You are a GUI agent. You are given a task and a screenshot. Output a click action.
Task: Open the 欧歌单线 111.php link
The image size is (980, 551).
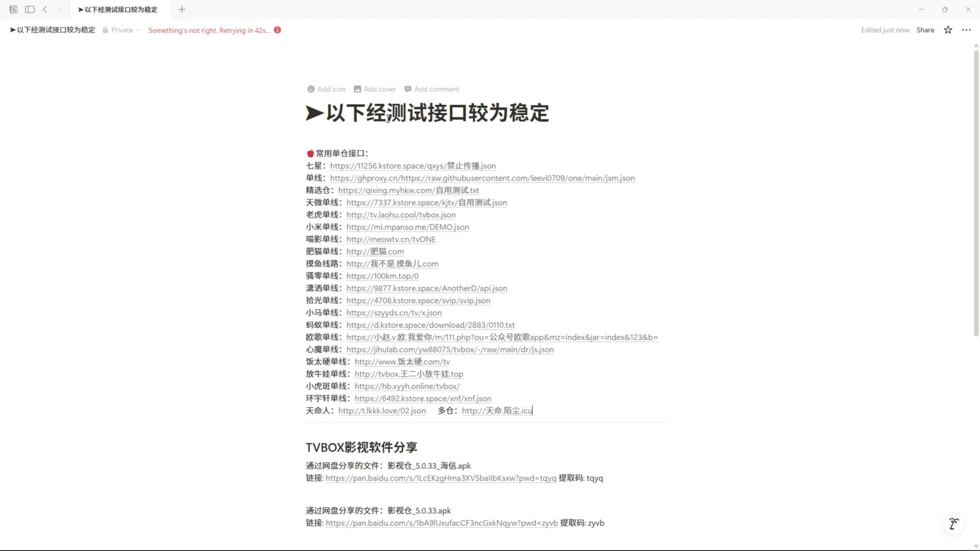click(502, 337)
